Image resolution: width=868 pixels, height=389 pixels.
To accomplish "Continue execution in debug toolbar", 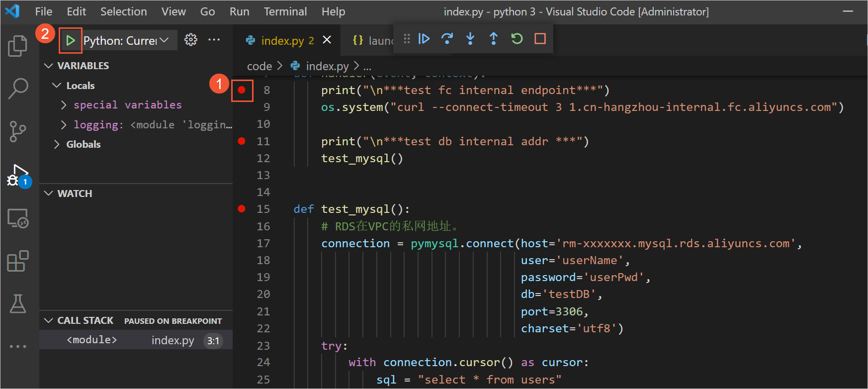I will 424,39.
